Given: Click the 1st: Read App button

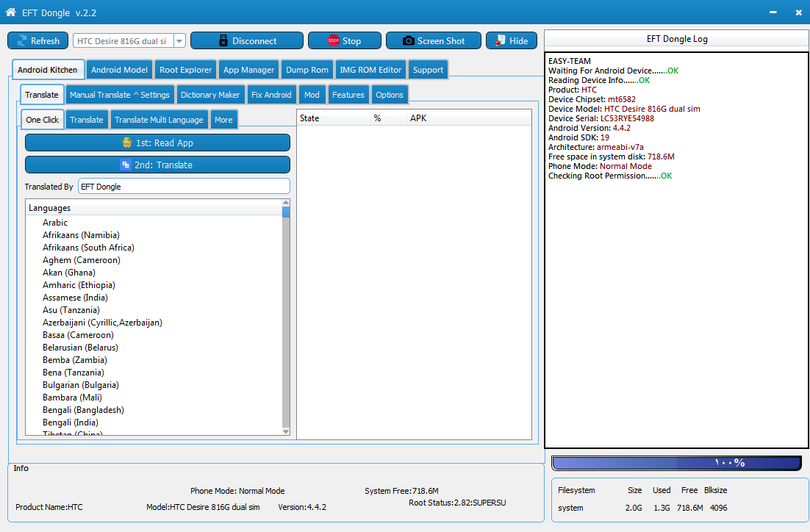Looking at the screenshot, I should coord(157,143).
